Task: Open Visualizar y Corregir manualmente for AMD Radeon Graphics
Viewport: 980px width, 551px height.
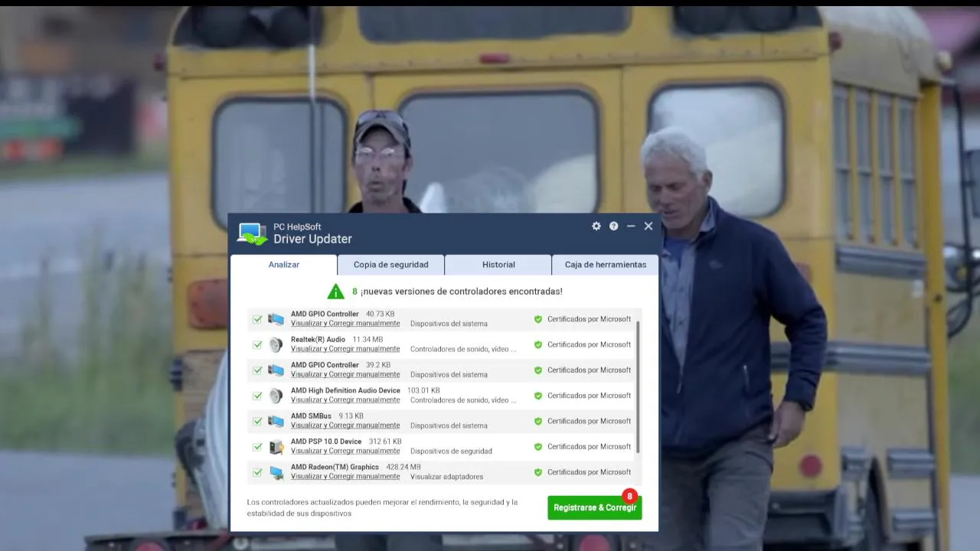Action: coord(345,476)
